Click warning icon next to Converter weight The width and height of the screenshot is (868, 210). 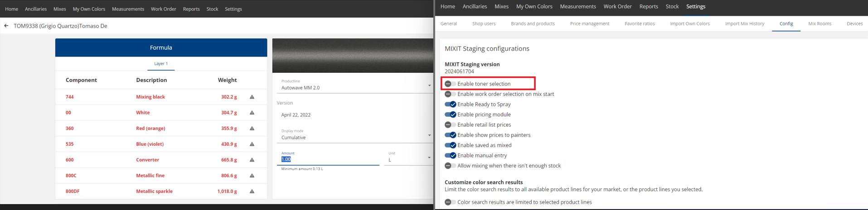tap(252, 160)
